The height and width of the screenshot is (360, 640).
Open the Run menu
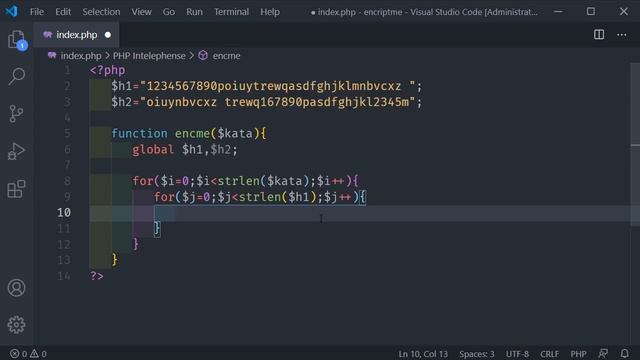pyautogui.click(x=194, y=12)
